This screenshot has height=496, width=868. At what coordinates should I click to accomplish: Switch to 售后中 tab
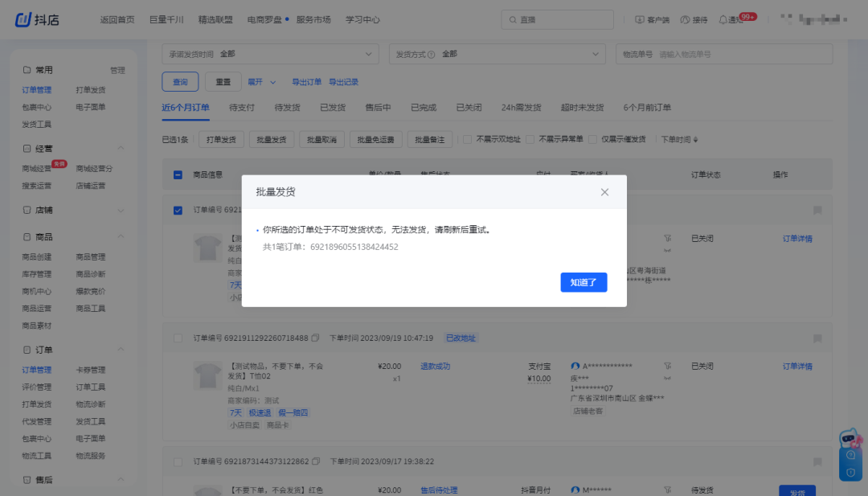coord(378,108)
